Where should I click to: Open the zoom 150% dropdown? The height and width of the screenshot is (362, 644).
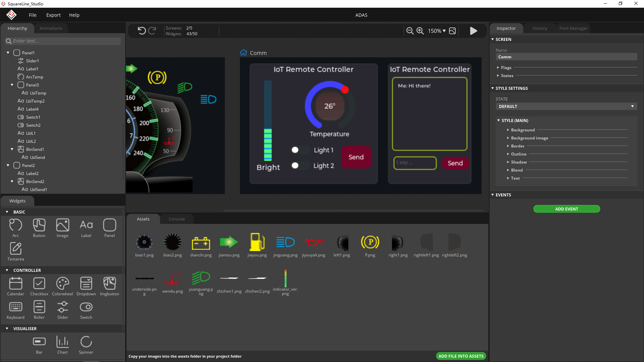pos(437,31)
